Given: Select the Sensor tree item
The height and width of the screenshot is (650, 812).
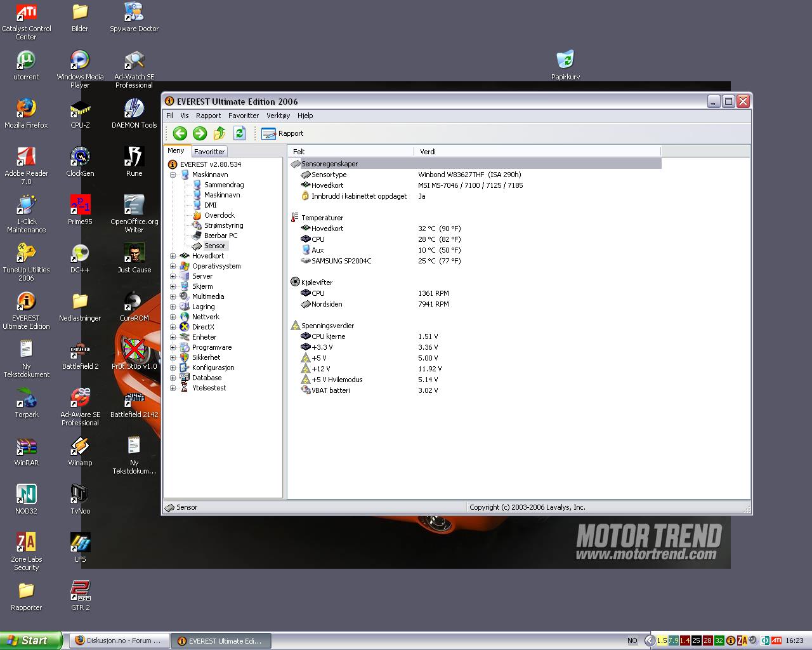Looking at the screenshot, I should pos(214,246).
